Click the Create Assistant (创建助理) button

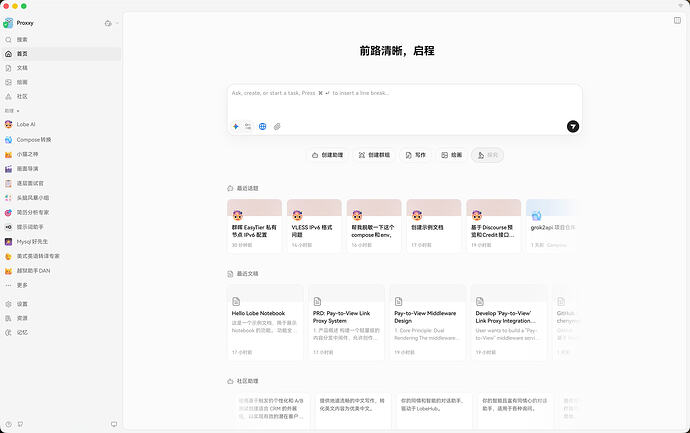(327, 155)
